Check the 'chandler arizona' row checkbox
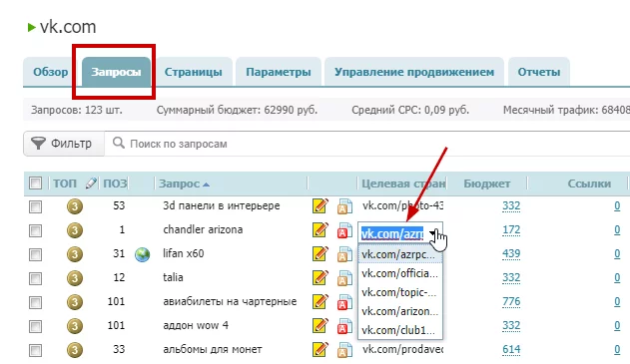 pos(35,230)
